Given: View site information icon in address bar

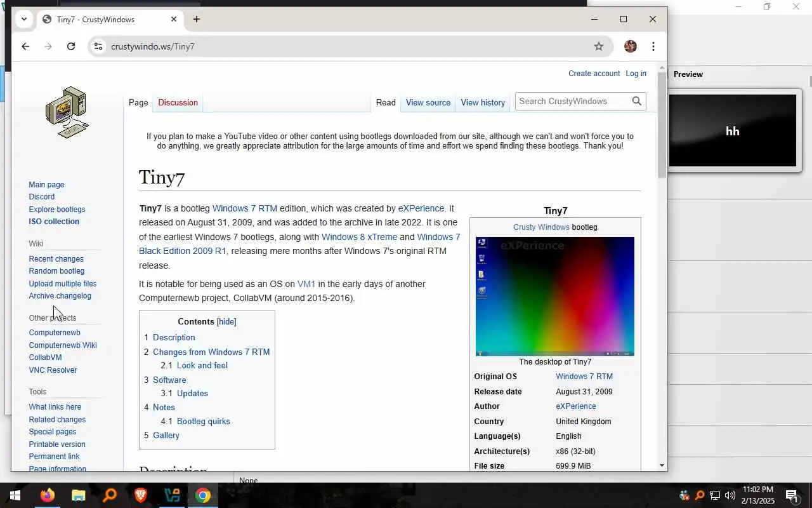Looking at the screenshot, I should tap(98, 46).
